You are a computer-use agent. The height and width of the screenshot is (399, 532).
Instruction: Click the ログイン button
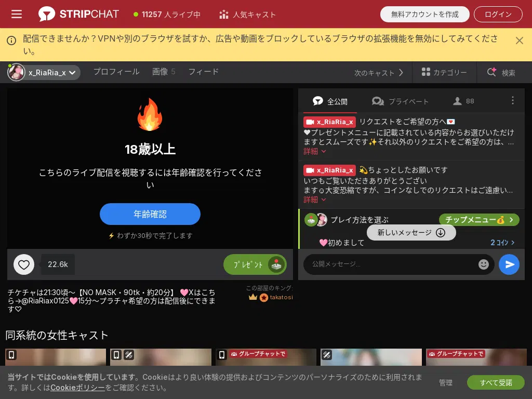498,14
